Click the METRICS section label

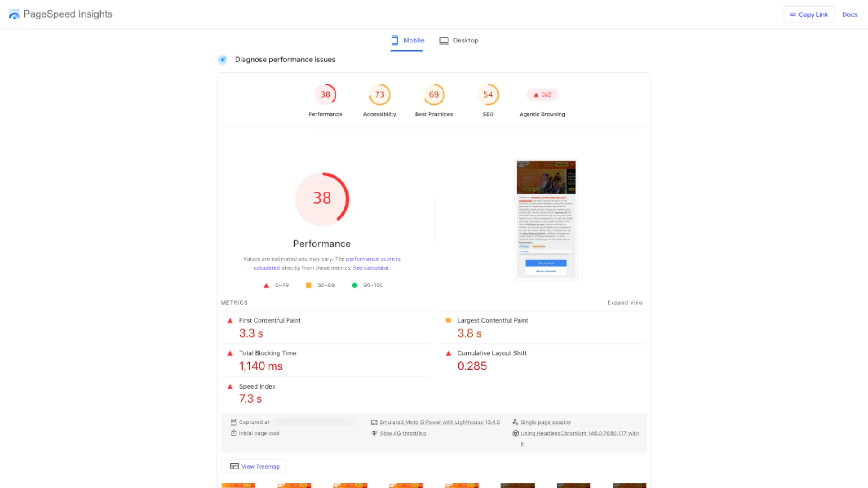234,303
